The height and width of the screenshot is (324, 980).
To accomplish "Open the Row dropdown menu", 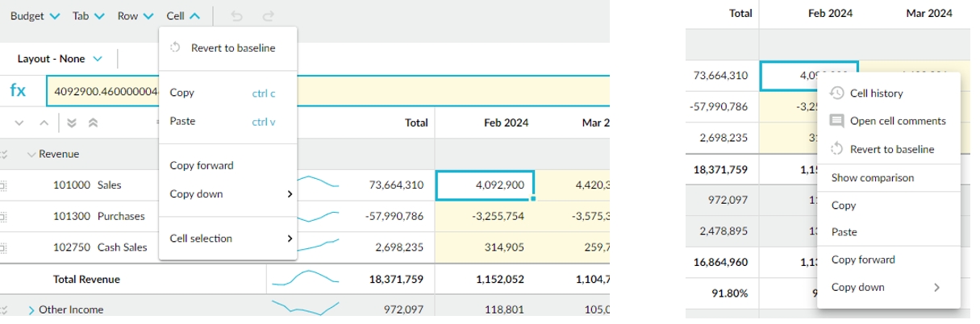I will [x=136, y=15].
